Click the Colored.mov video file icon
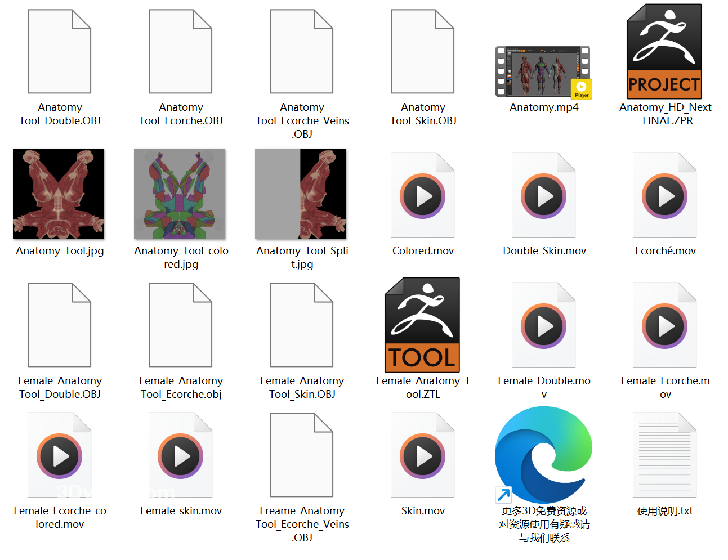Image resolution: width=728 pixels, height=560 pixels. tap(422, 195)
